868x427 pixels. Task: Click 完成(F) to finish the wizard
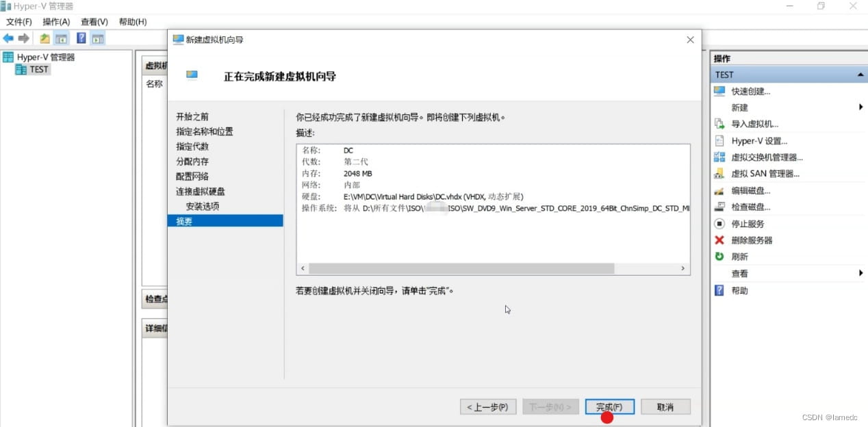pyautogui.click(x=610, y=407)
